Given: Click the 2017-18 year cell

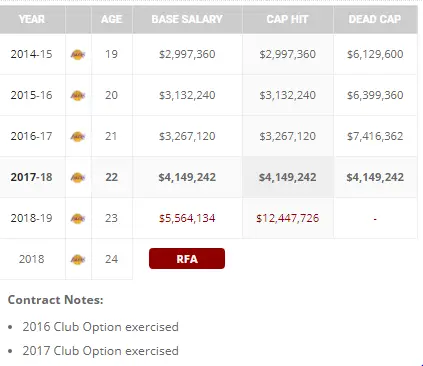Looking at the screenshot, I should (32, 177).
